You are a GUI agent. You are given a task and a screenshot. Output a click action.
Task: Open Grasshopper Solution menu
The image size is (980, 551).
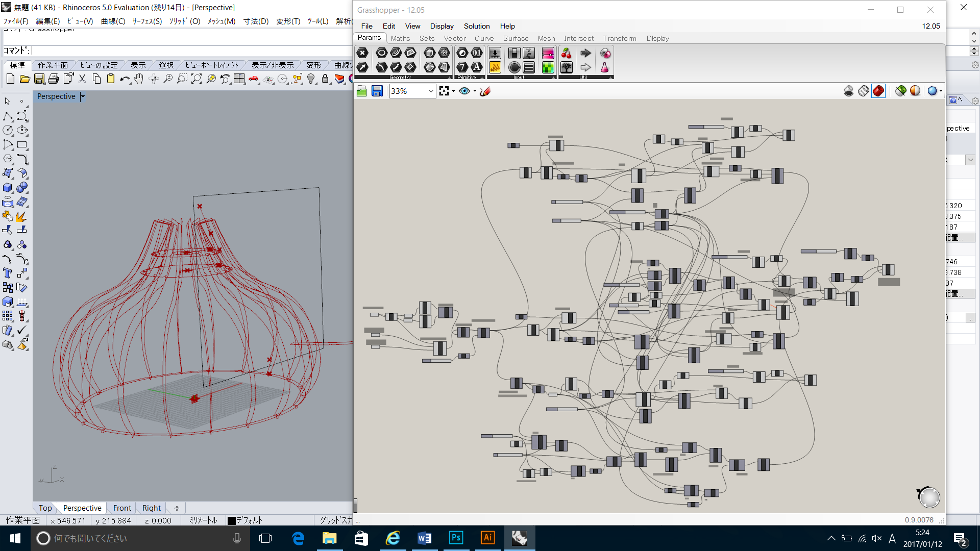point(477,26)
